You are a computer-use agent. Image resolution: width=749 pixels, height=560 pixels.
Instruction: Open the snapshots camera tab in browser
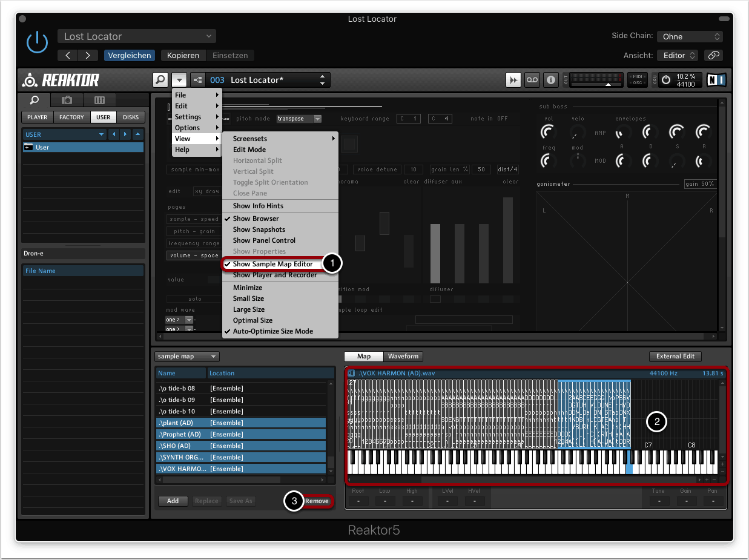tap(67, 100)
